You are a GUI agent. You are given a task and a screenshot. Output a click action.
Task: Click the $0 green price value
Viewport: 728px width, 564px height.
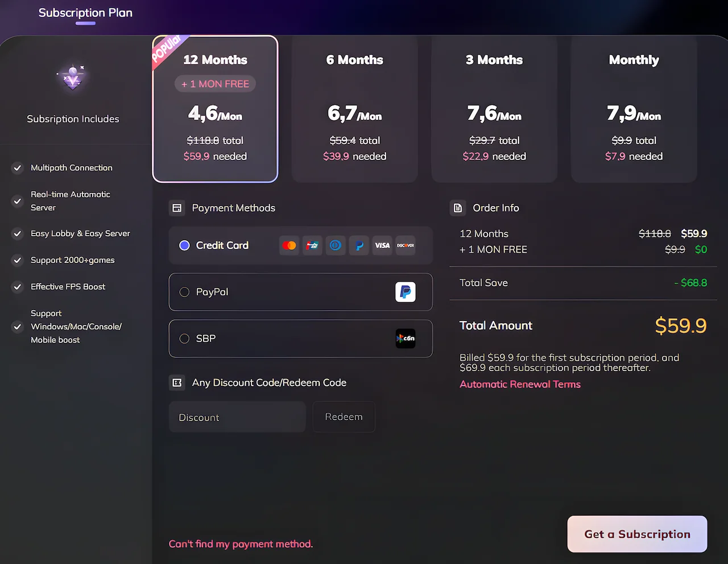[701, 249]
